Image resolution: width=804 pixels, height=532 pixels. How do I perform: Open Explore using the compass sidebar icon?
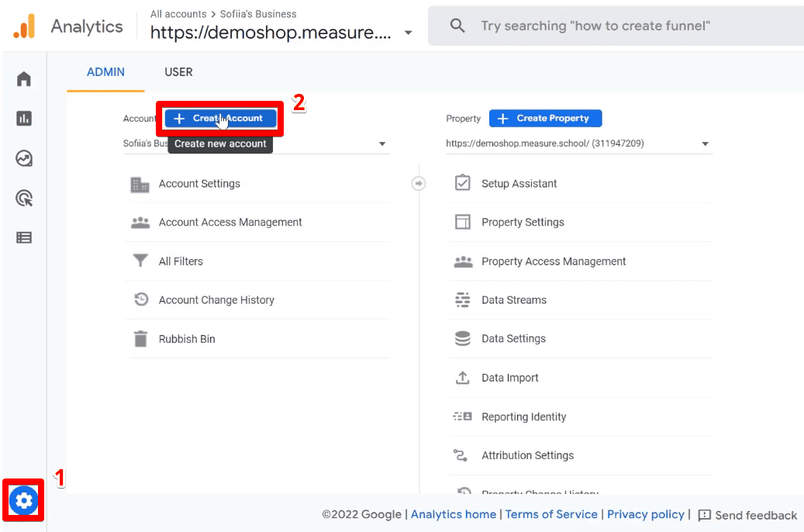(x=22, y=158)
